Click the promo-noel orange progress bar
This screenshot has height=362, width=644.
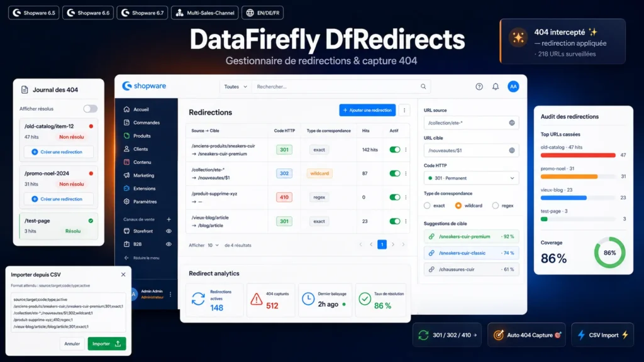coord(569,177)
